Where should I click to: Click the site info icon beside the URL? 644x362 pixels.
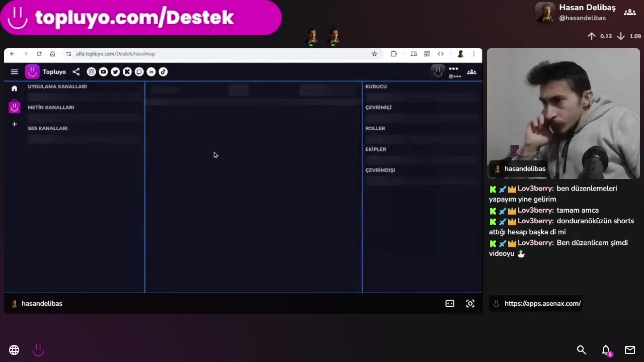(x=68, y=54)
